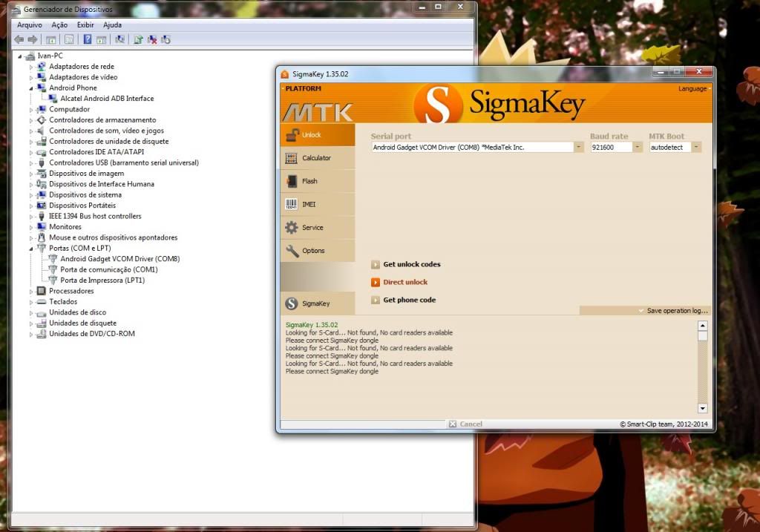Select Dispositivos Portáteis in the tree
Viewport: 760px width, 532px height.
point(82,206)
